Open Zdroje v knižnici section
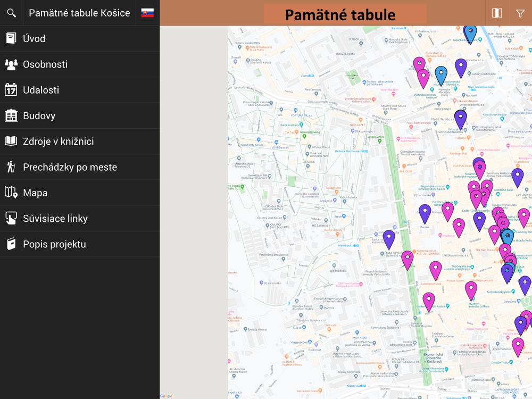 pyautogui.click(x=80, y=141)
